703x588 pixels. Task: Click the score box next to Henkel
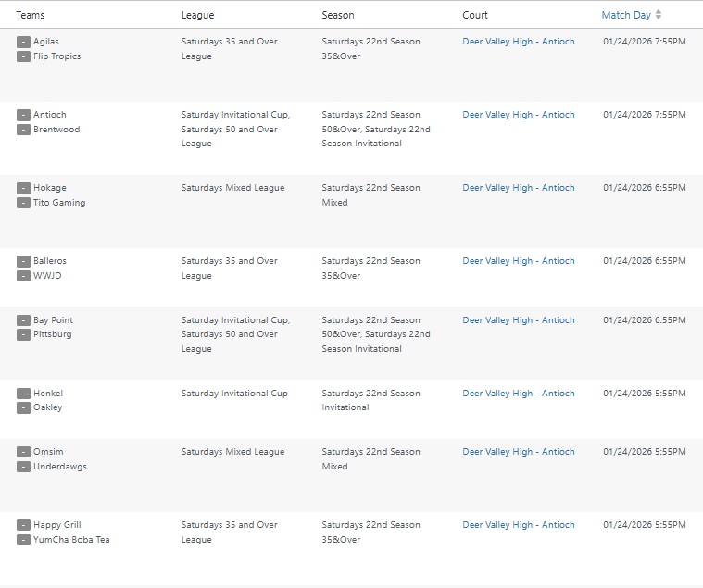[23, 394]
